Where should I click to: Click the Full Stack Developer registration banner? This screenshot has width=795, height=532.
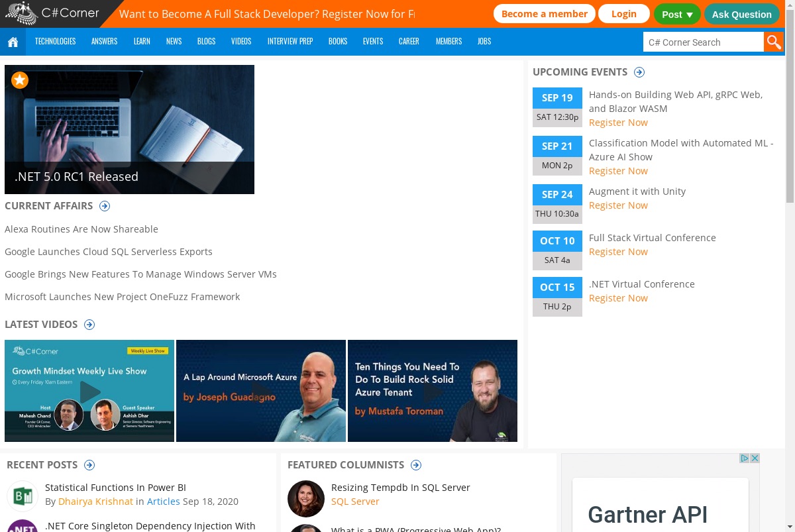[x=267, y=14]
